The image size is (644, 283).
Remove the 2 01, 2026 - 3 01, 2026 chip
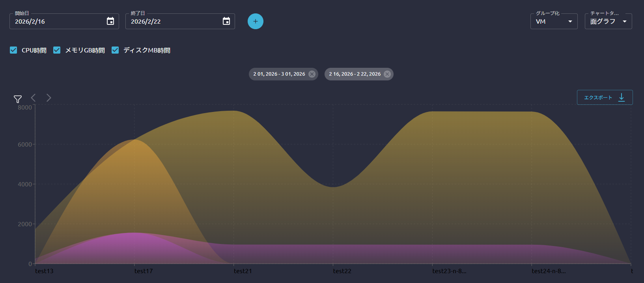tap(312, 74)
